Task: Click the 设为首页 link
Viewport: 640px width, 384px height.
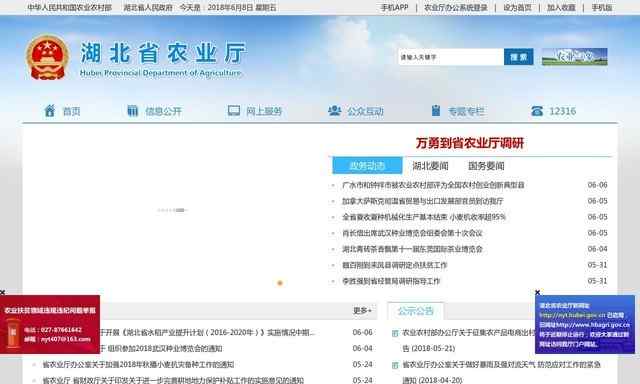Action: coord(518,7)
